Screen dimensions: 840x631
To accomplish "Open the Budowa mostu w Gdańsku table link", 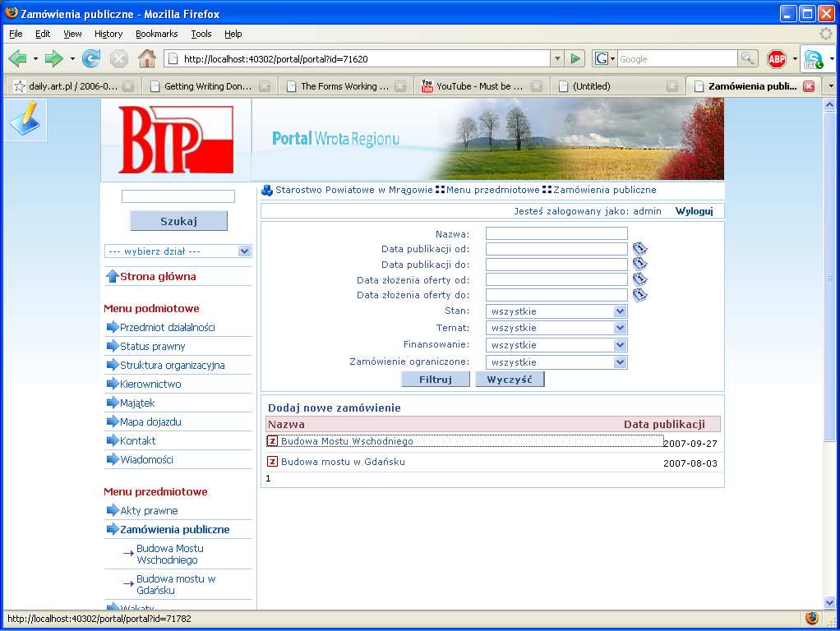I will tap(343, 461).
